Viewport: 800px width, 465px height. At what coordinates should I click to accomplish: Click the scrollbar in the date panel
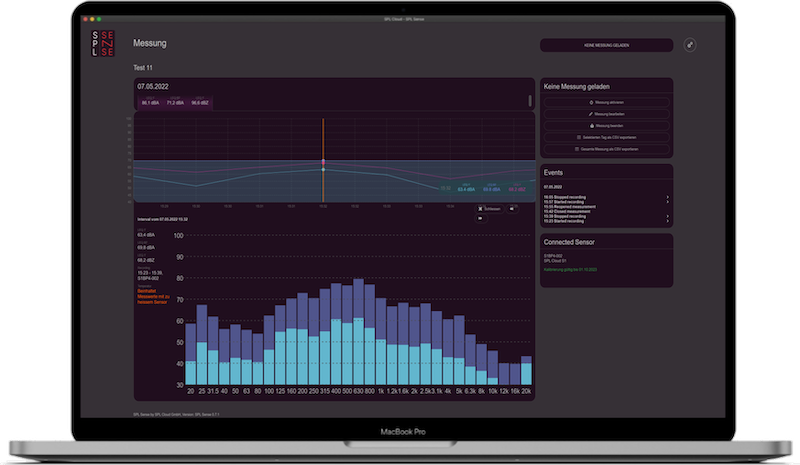click(532, 100)
